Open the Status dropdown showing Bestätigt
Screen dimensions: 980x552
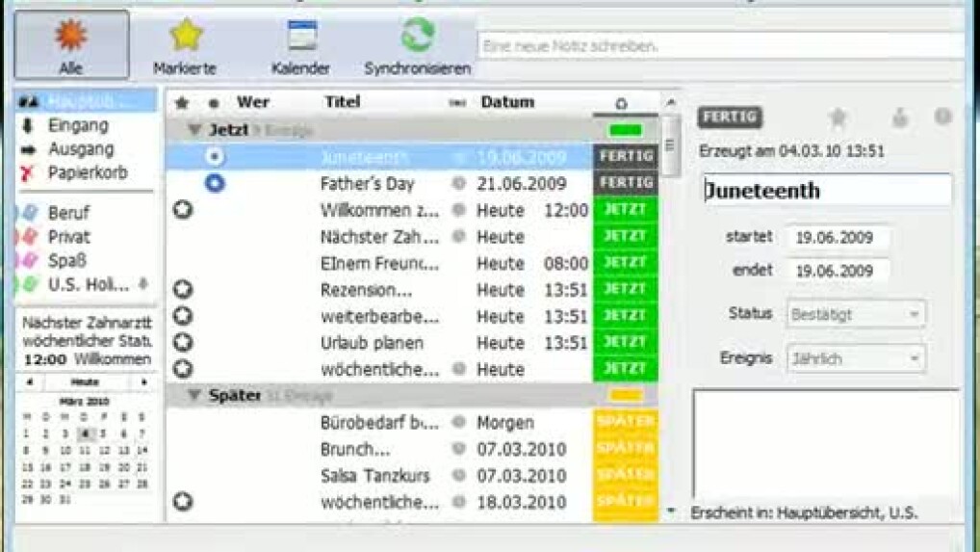856,314
